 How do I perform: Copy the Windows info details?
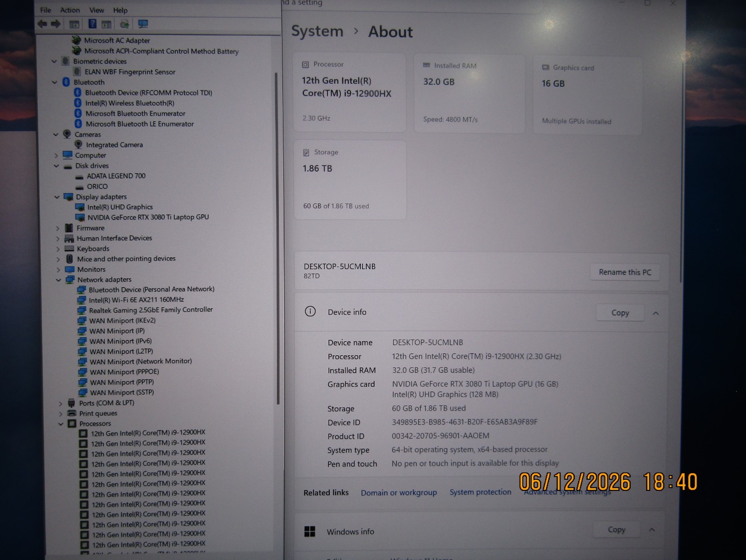616,530
